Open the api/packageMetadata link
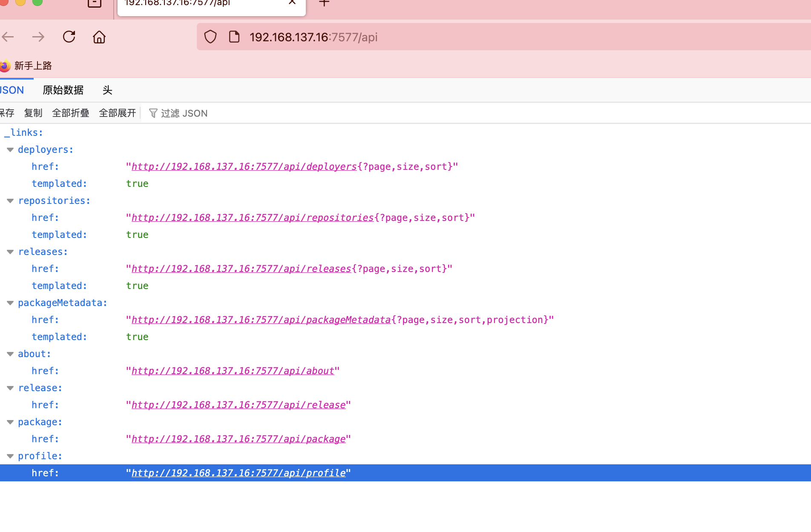This screenshot has width=811, height=532. click(261, 320)
